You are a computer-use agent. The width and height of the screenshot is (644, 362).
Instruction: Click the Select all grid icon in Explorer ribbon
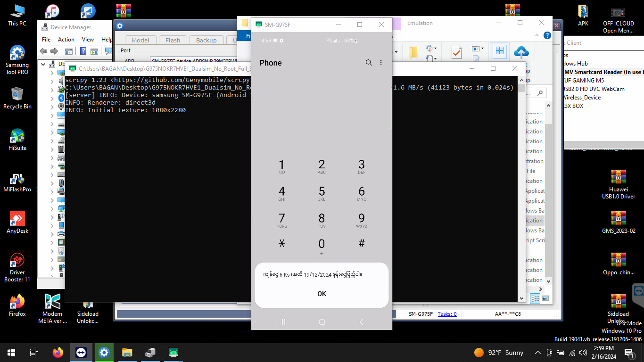[500, 51]
